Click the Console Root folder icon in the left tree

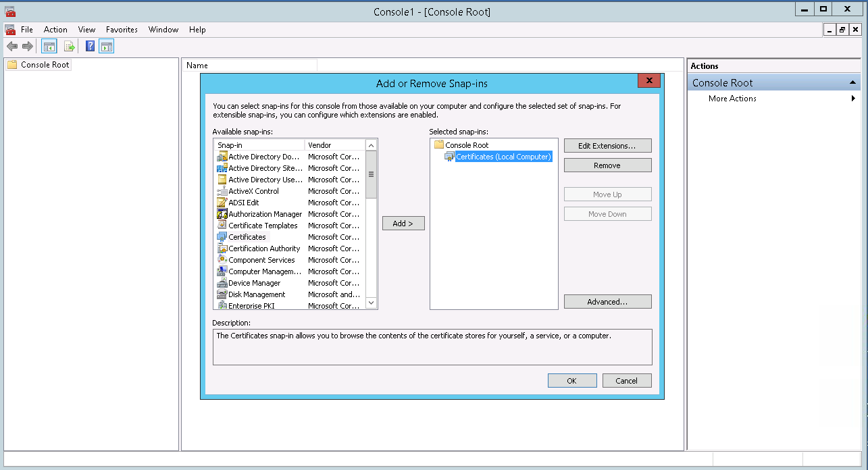pos(12,65)
